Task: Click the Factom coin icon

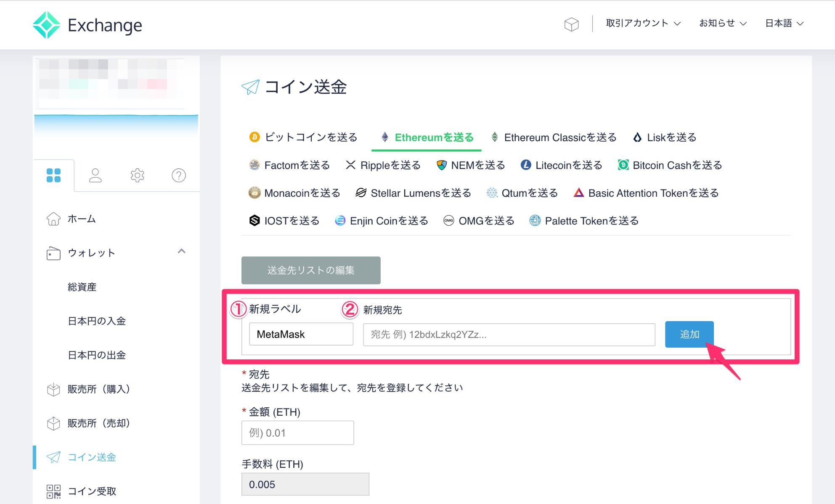Action: (x=254, y=165)
